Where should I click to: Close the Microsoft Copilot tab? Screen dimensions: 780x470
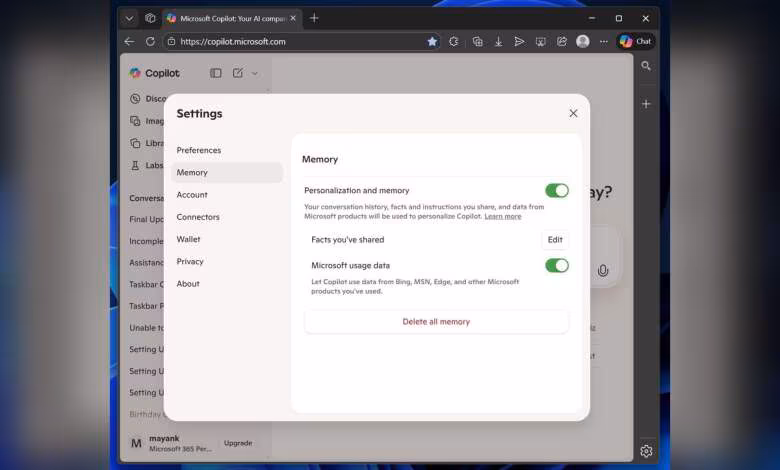coord(293,18)
